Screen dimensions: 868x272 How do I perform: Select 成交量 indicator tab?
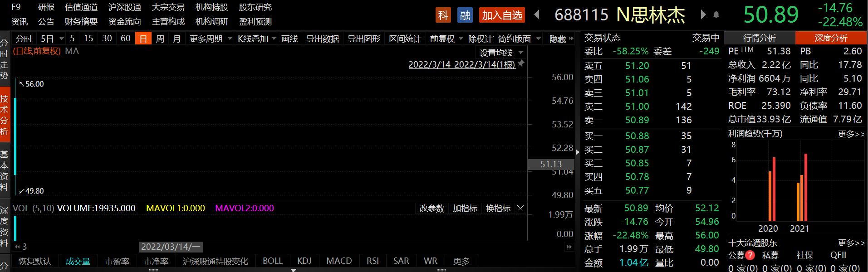(x=78, y=261)
